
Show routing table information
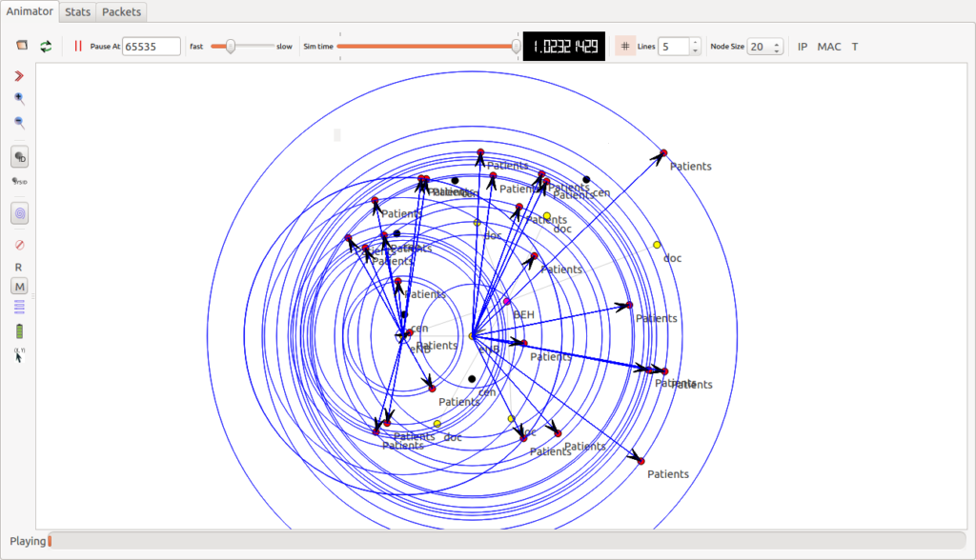(x=19, y=267)
